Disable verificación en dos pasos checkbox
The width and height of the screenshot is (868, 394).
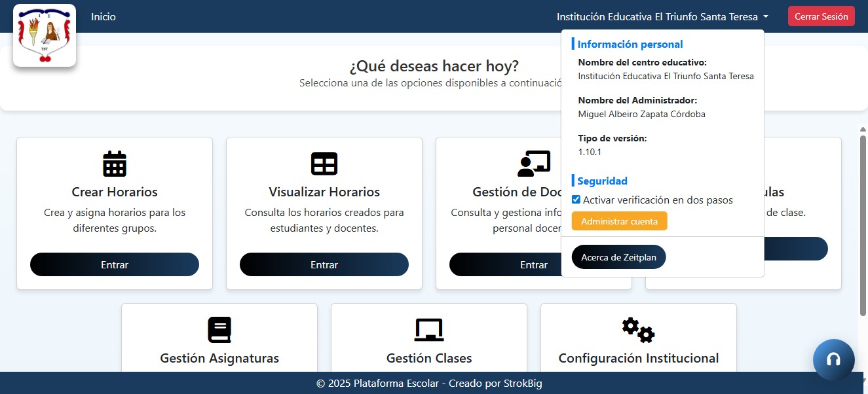point(576,200)
